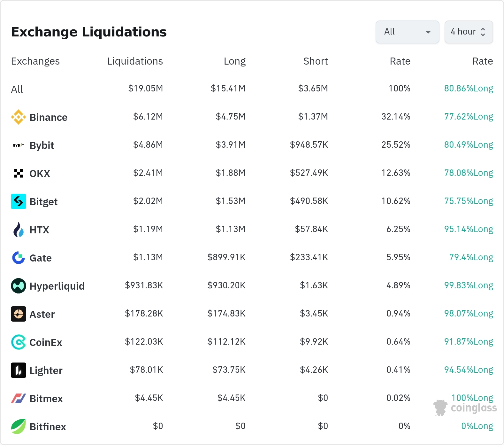Click the HTX flame logo icon
Screen dimensions: 504x445
19,230
